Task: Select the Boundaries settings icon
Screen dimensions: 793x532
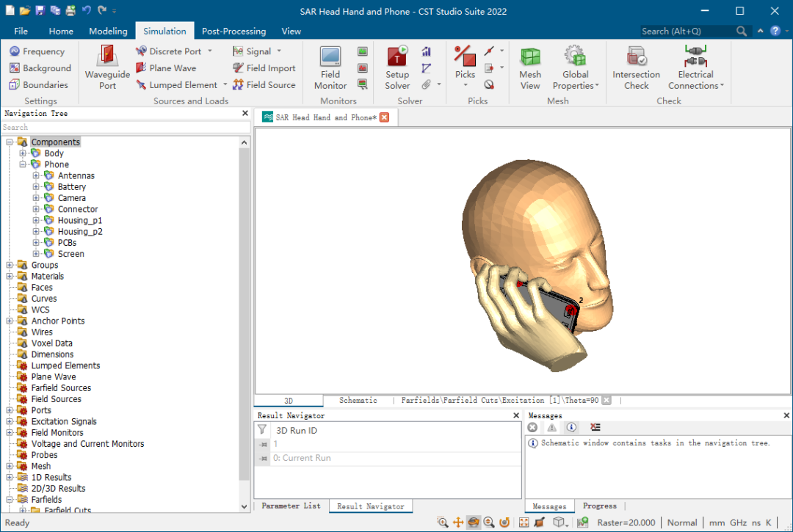Action: [x=15, y=85]
